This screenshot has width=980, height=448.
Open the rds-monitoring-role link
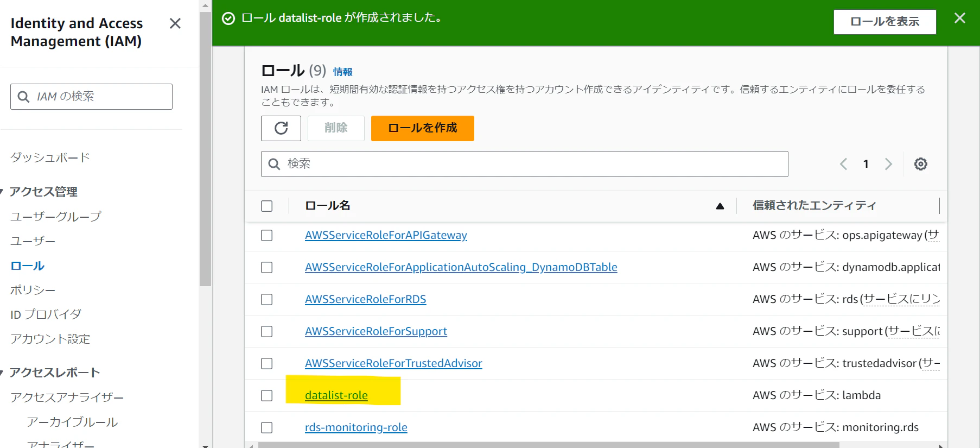[356, 427]
